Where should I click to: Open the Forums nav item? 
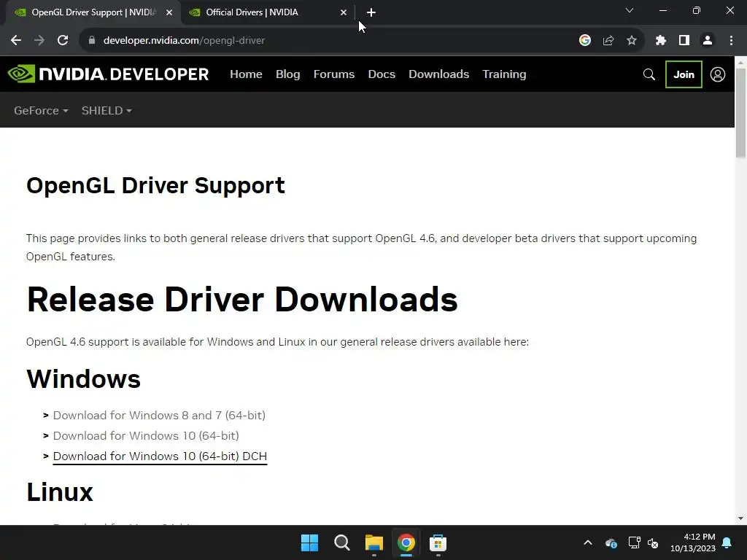(x=334, y=74)
